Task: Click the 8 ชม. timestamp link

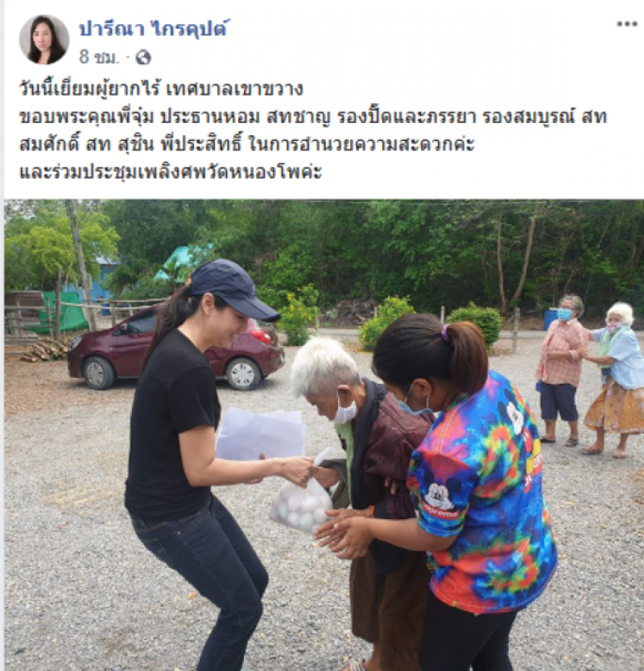Action: point(99,57)
